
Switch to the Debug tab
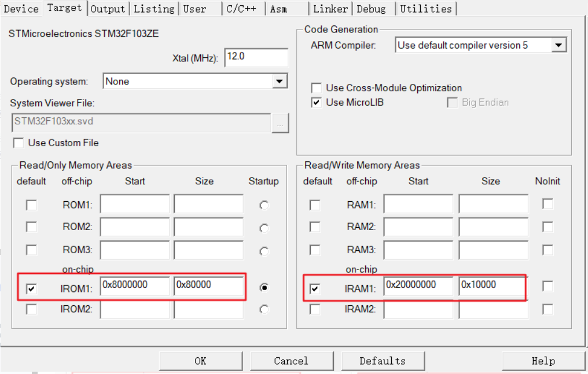(x=372, y=8)
